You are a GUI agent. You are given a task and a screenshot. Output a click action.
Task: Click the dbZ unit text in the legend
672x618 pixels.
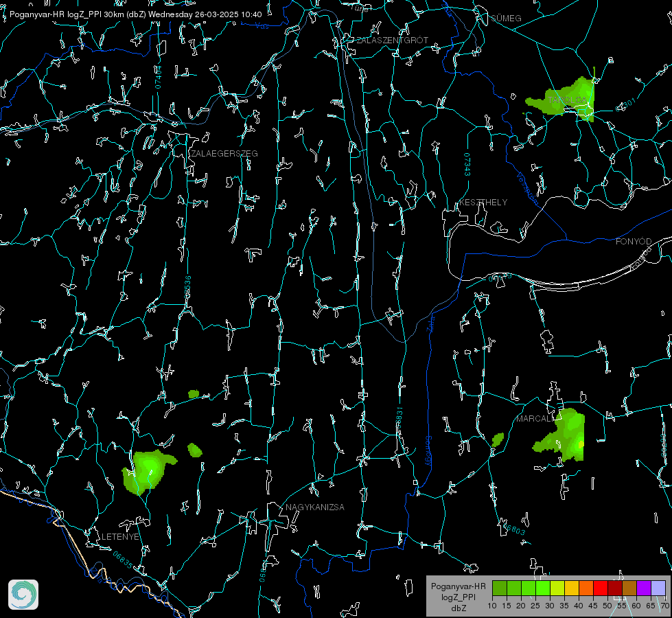pos(459,608)
